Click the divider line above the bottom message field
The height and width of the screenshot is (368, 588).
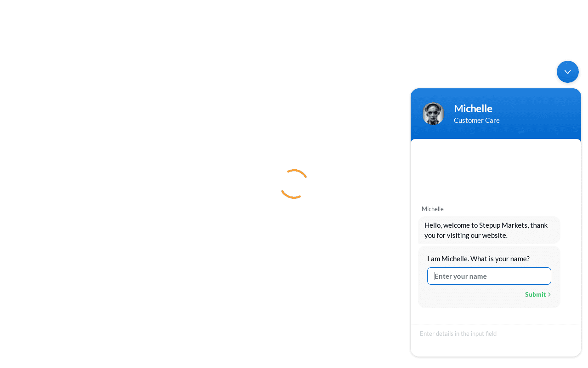(496, 324)
